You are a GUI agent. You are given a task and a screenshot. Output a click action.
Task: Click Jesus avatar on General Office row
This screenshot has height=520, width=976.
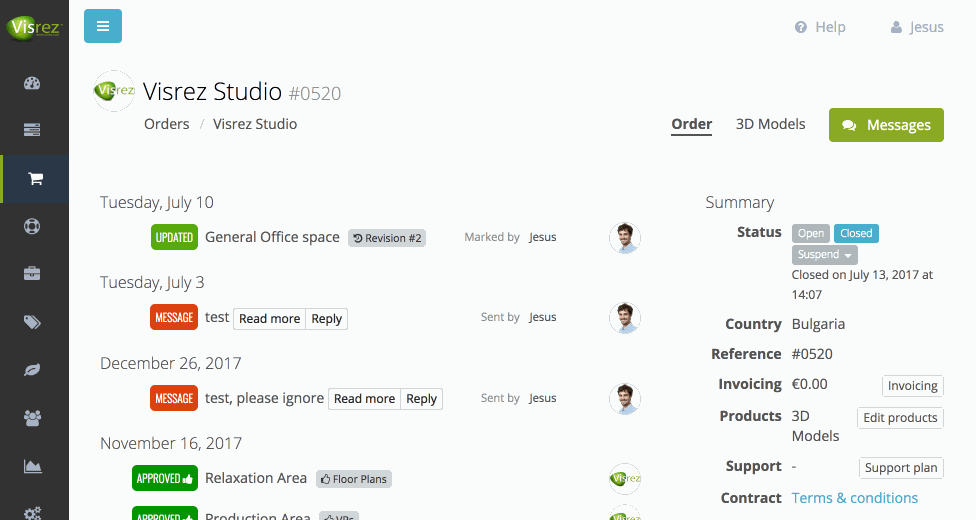coord(625,238)
